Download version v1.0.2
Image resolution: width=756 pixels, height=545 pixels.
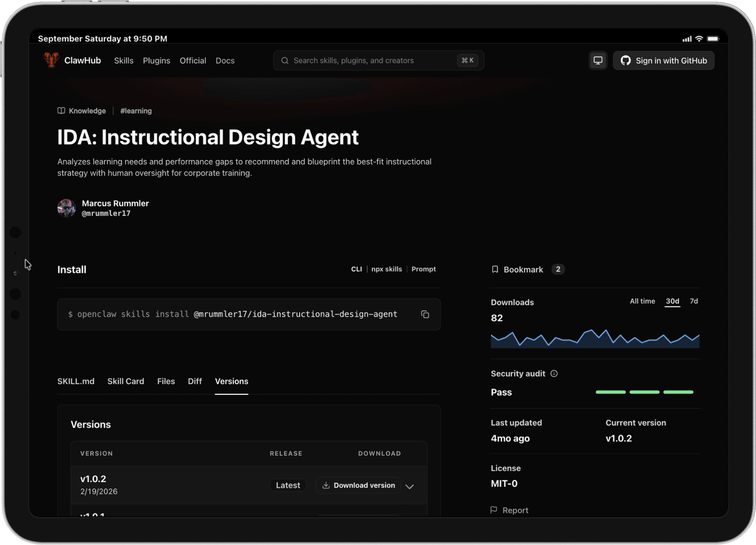(358, 485)
